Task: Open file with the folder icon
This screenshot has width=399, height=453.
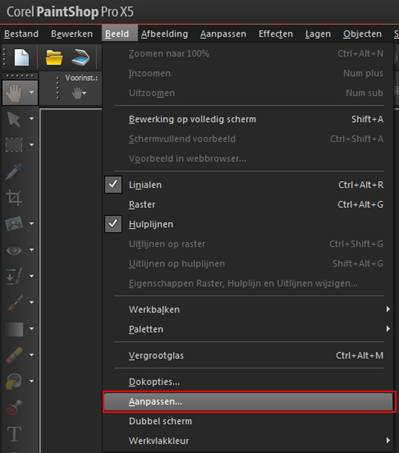Action: [54, 57]
